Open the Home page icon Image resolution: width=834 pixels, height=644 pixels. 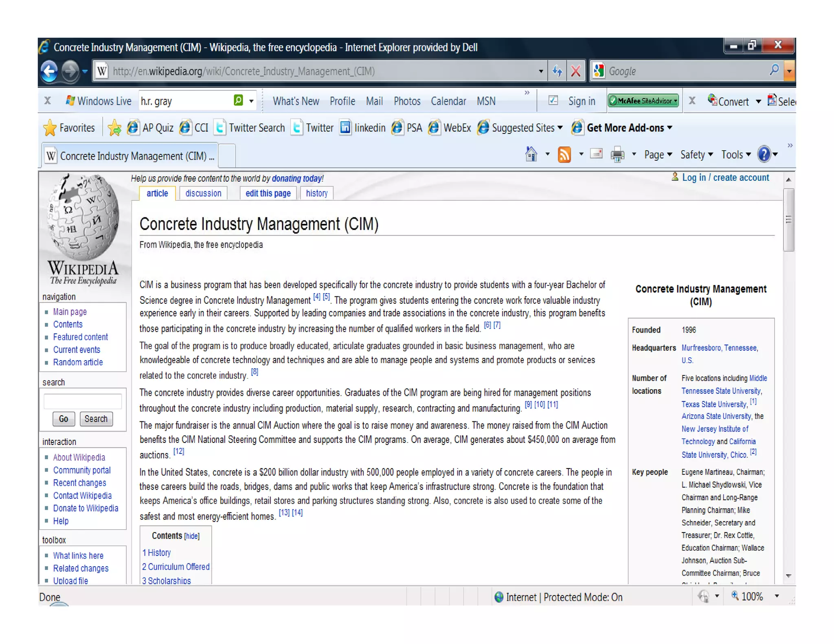(531, 155)
